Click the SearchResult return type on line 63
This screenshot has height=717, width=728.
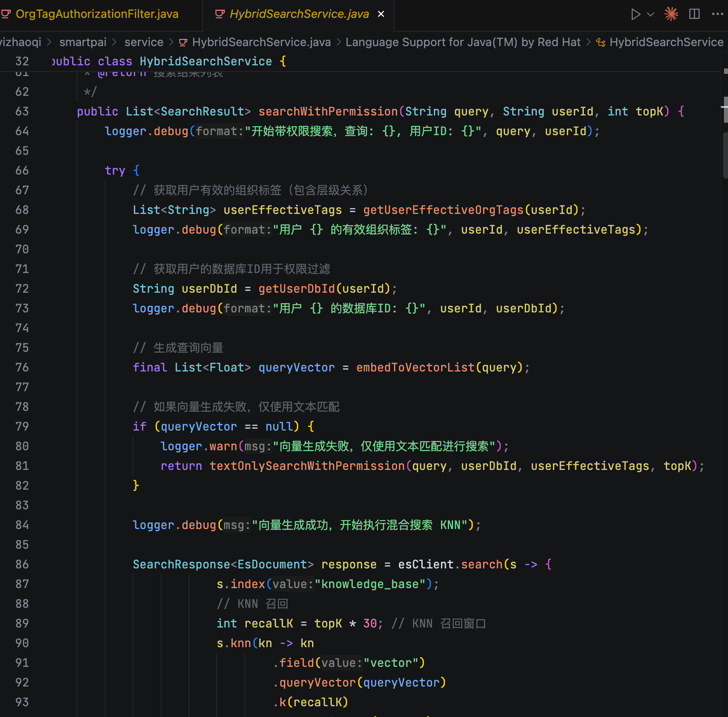pyautogui.click(x=202, y=111)
